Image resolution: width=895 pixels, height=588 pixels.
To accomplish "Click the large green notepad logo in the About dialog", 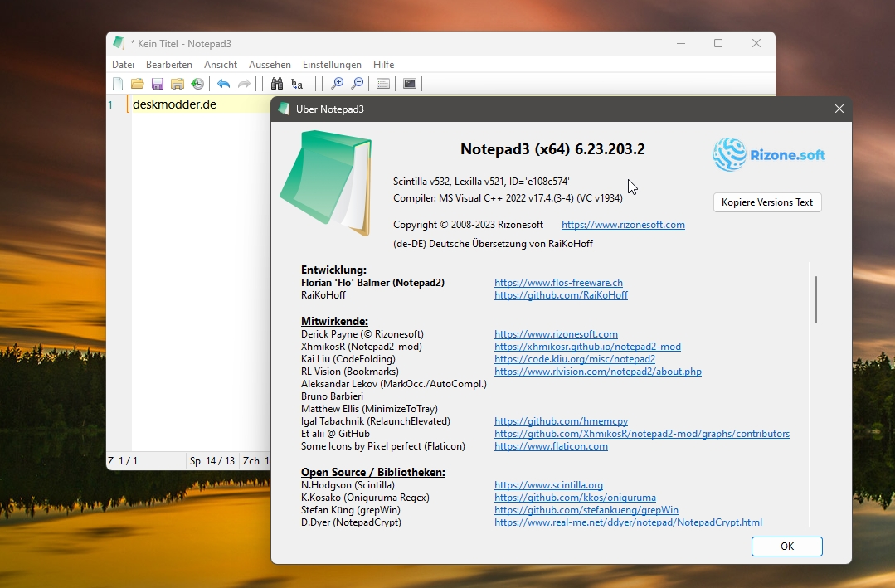I will click(326, 183).
